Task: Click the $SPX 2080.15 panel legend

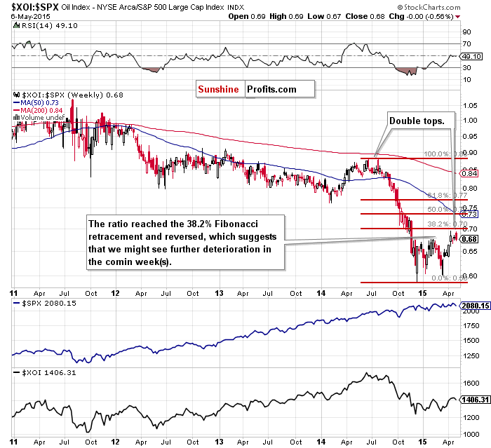Action: pyautogui.click(x=44, y=303)
